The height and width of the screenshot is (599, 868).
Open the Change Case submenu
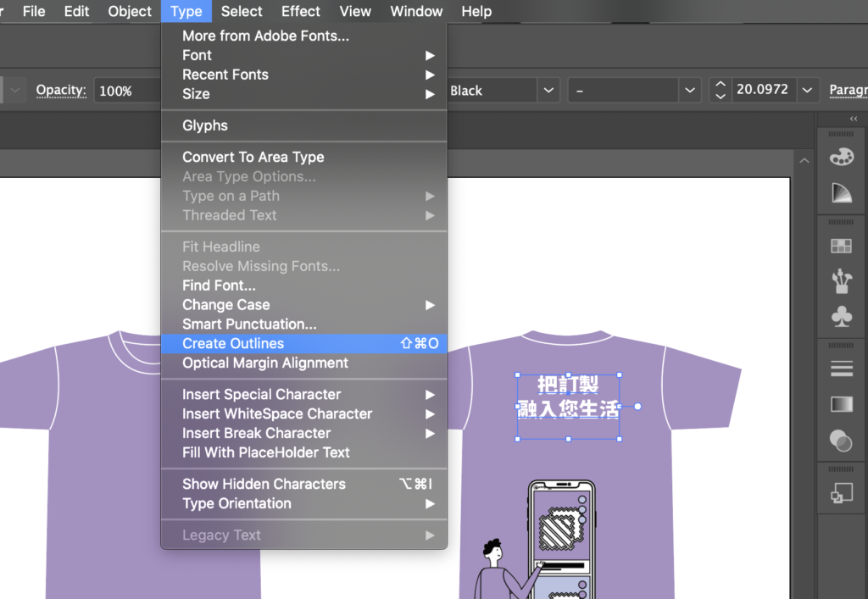[x=225, y=305]
